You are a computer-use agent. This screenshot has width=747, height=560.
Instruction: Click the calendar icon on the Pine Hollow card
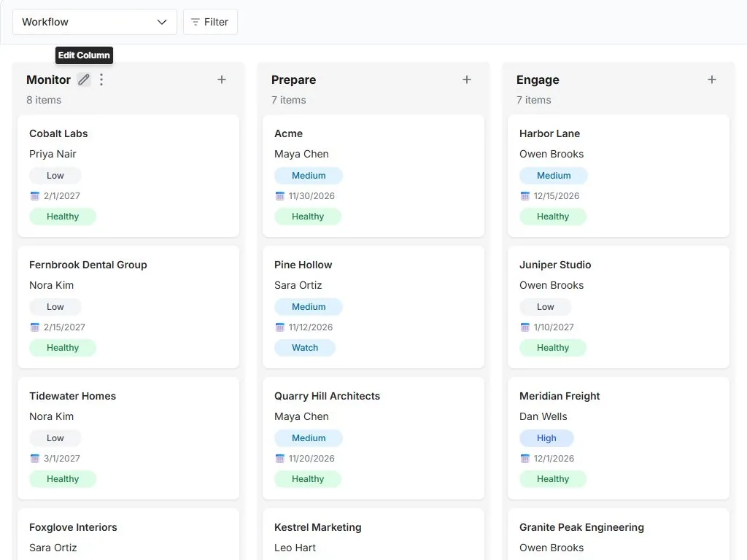(279, 327)
